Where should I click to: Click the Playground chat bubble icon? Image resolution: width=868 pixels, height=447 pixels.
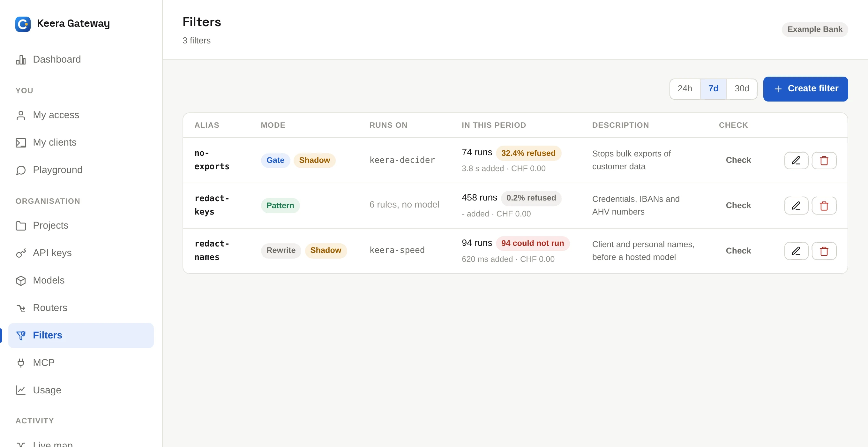coord(21,170)
